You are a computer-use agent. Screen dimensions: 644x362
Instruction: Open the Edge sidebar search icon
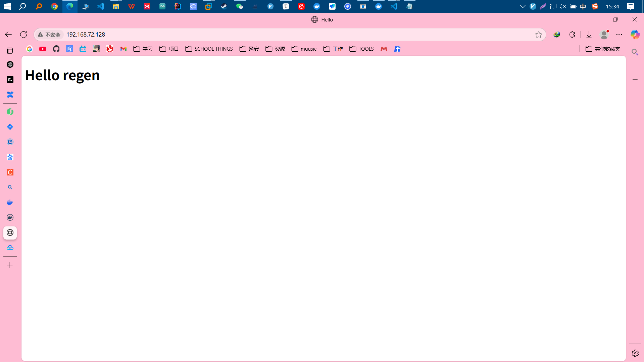pyautogui.click(x=635, y=52)
